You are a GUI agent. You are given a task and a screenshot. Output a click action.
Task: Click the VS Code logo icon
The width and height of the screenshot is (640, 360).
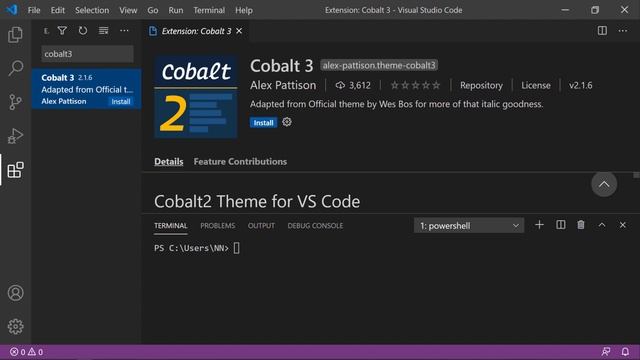tap(12, 9)
